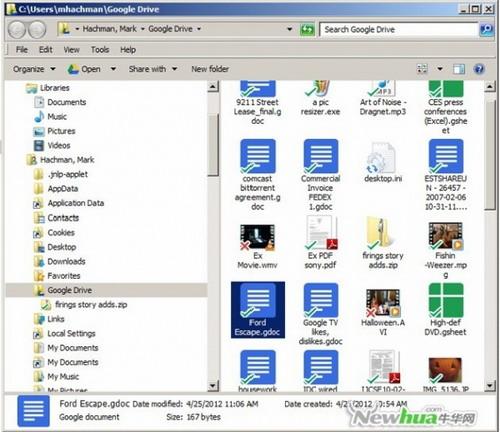Expand the Share with dropdown
500x432 pixels.
[175, 69]
